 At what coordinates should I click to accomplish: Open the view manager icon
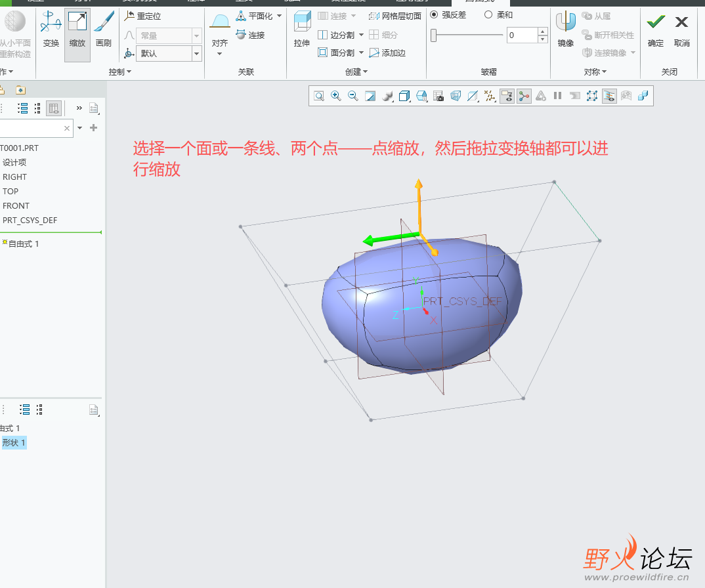point(421,96)
